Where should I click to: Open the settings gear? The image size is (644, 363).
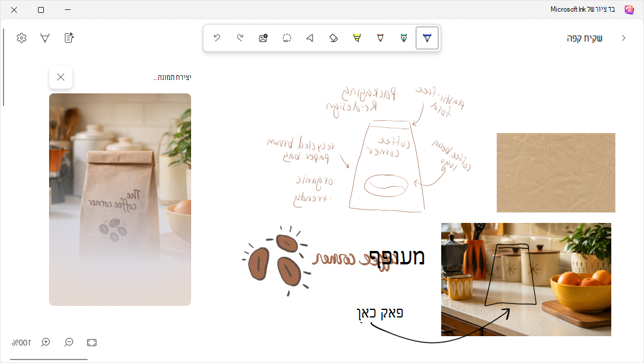tap(22, 38)
